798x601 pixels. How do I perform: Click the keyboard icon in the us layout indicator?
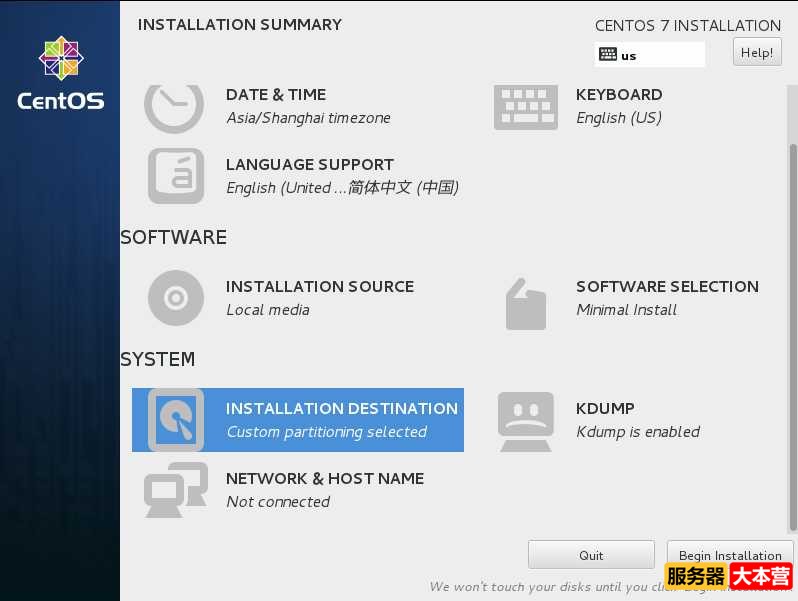(608, 54)
